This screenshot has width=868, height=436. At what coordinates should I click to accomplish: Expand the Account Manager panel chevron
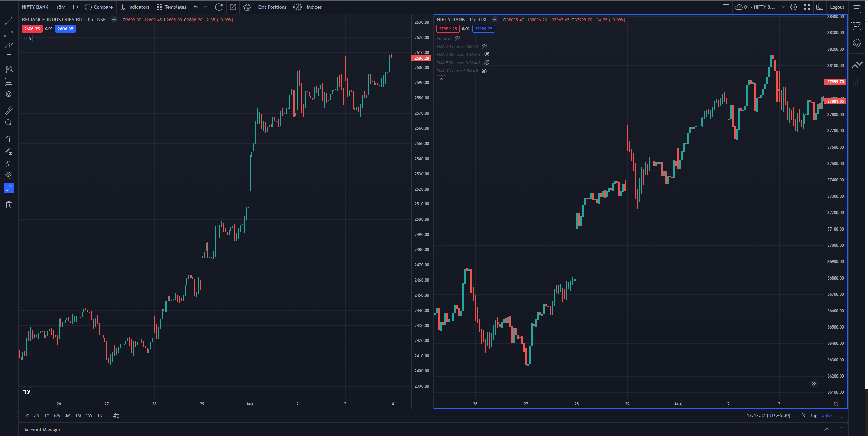click(827, 429)
